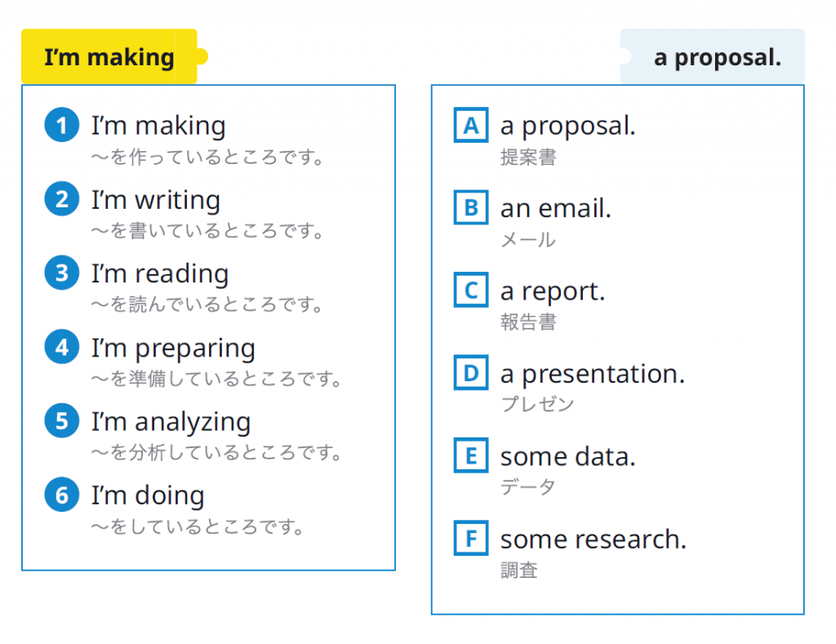Click the number 2 circle icon
836x644 pixels.
tap(61, 200)
